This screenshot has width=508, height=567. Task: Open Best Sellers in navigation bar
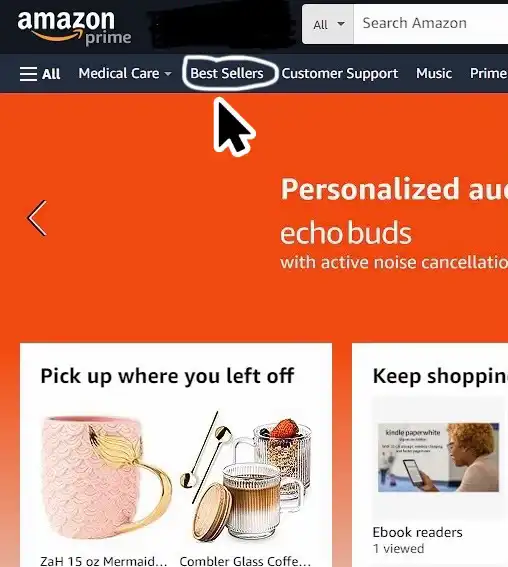[x=227, y=73]
